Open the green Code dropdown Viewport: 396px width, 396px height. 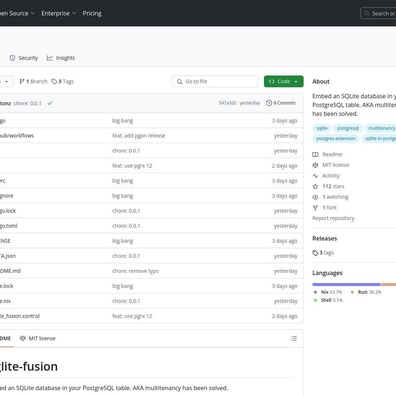coord(284,81)
